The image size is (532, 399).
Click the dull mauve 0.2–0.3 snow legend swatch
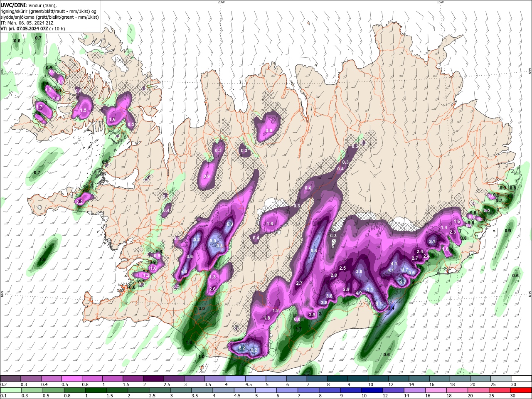(x=10, y=379)
